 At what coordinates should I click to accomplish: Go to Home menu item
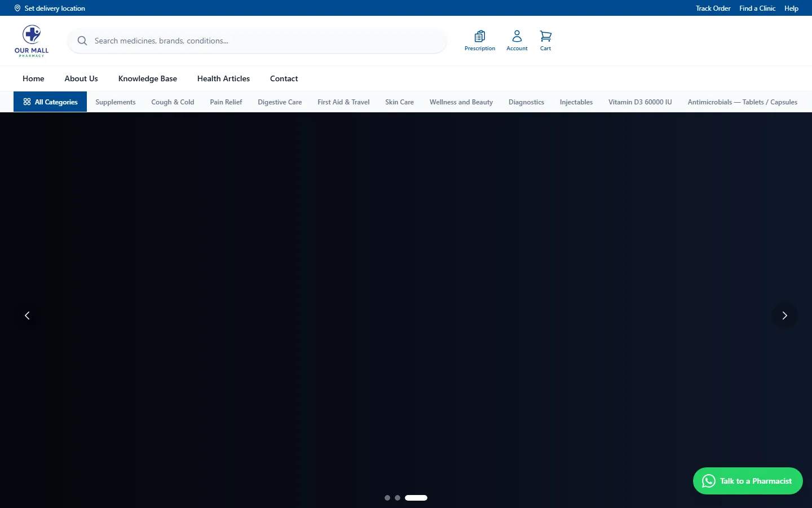point(33,78)
